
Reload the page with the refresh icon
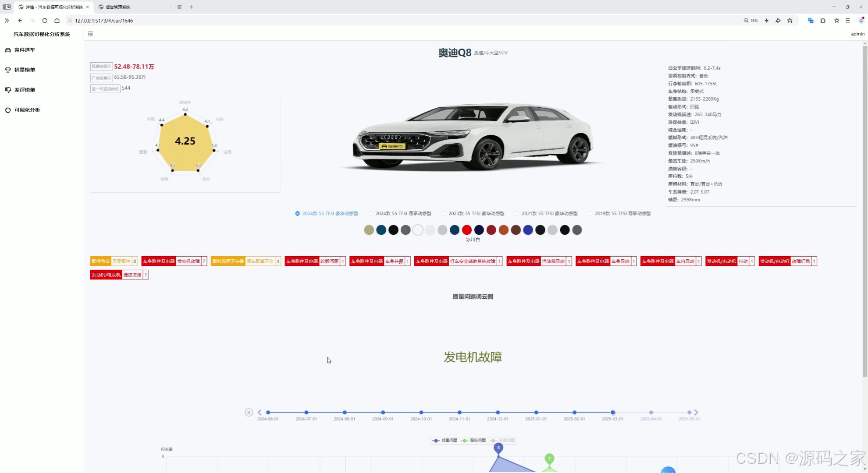tap(45, 21)
